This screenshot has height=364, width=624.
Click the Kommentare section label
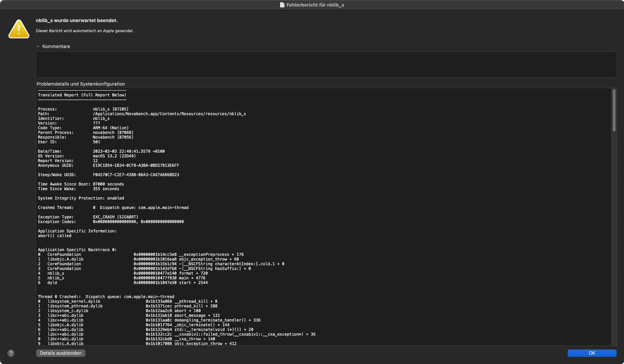pos(56,47)
